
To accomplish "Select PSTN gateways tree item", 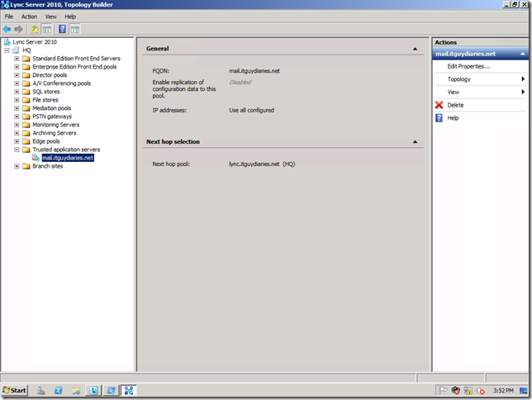I will (52, 117).
